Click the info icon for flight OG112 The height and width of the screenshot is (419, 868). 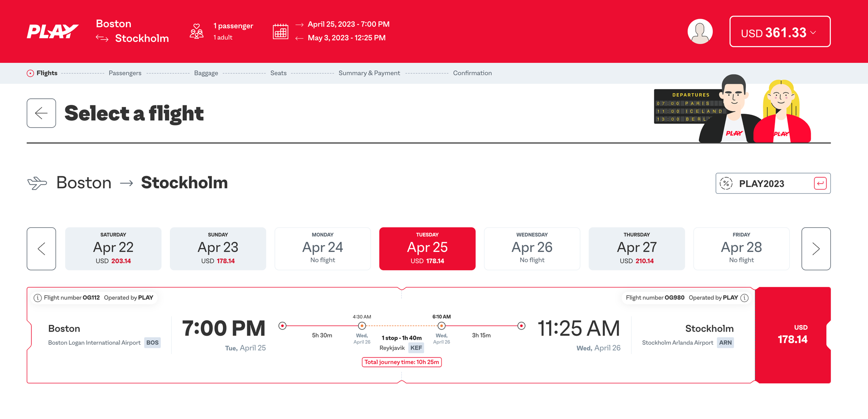(x=38, y=298)
